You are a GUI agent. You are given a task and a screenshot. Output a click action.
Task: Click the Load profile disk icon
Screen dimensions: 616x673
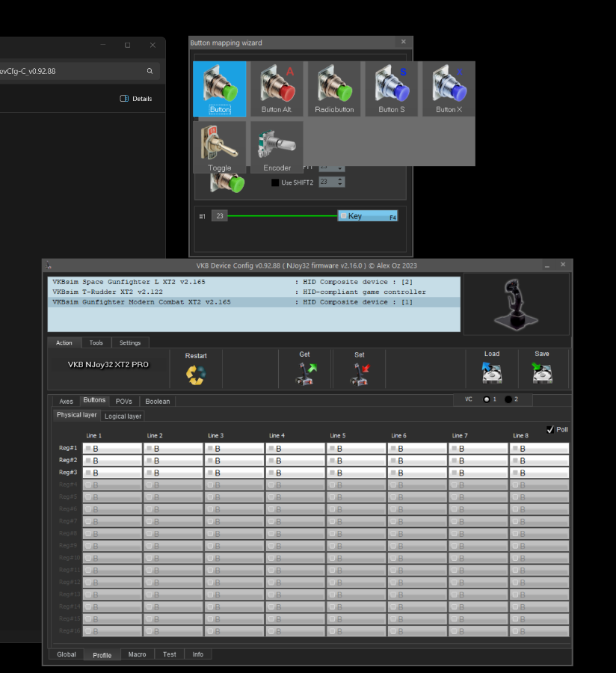point(492,372)
